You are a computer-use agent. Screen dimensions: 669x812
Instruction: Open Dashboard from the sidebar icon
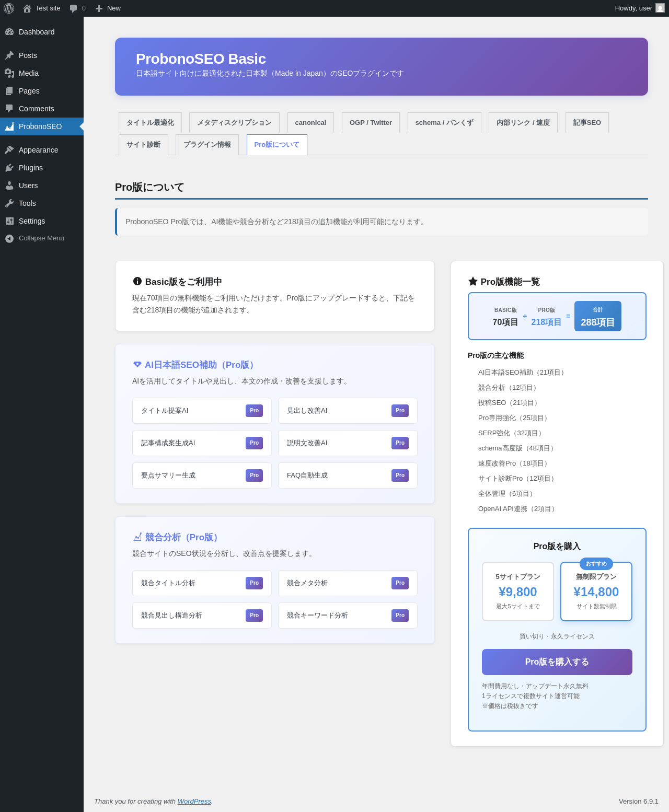(9, 32)
